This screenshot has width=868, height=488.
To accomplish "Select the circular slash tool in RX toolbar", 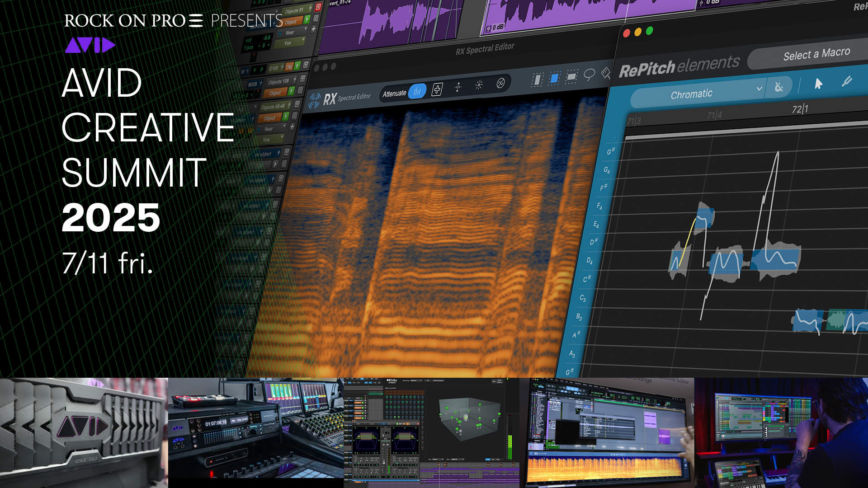I will pos(500,83).
